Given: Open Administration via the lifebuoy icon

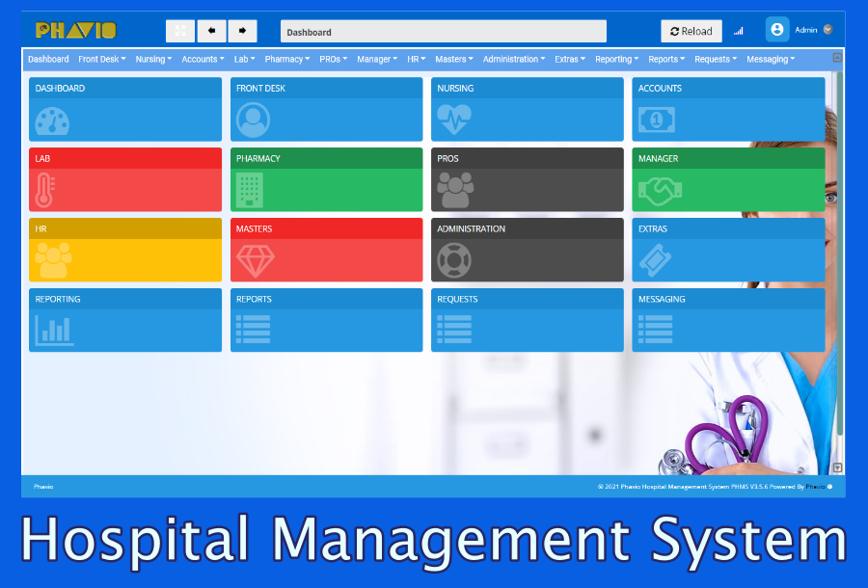Looking at the screenshot, I should (454, 261).
